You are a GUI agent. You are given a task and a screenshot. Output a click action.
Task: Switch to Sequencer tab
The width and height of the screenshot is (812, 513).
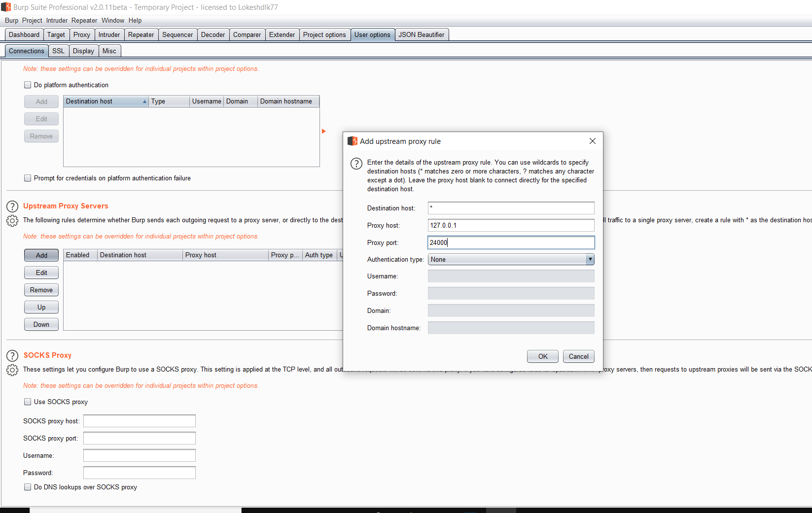pyautogui.click(x=177, y=34)
